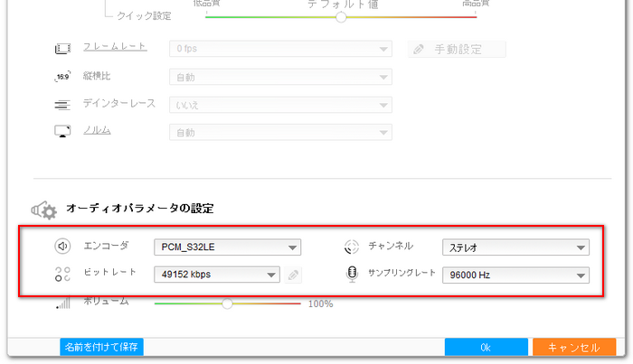
Task: Open the encoder dropdown showing PCM_S32LE
Action: (x=227, y=247)
